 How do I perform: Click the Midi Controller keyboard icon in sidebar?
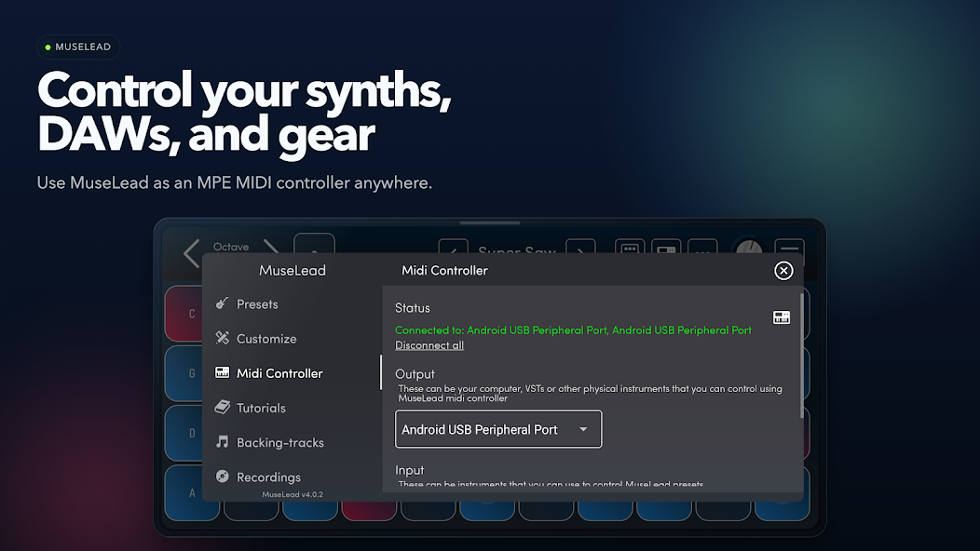[223, 373]
